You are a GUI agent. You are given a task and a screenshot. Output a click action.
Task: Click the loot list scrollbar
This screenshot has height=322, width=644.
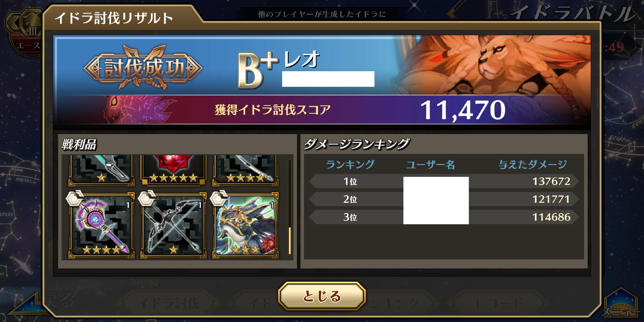click(290, 207)
